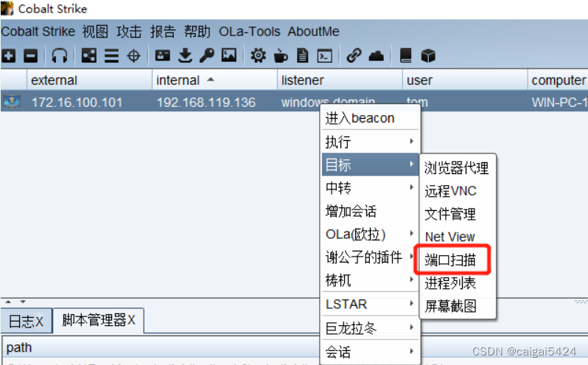
Task: Open credentials card icon
Action: click(x=163, y=55)
